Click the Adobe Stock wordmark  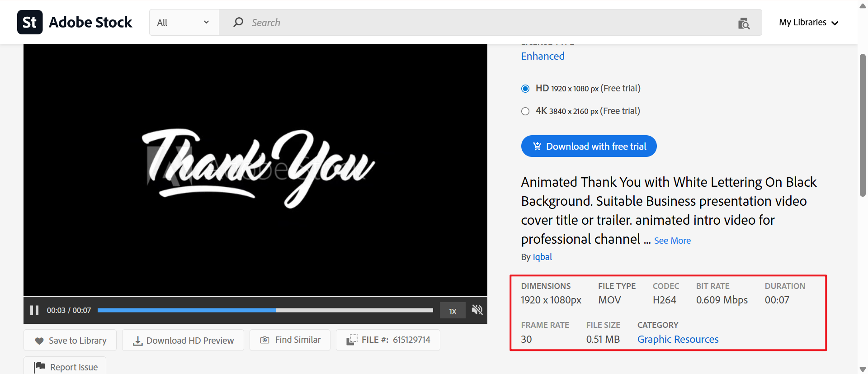pyautogui.click(x=90, y=22)
